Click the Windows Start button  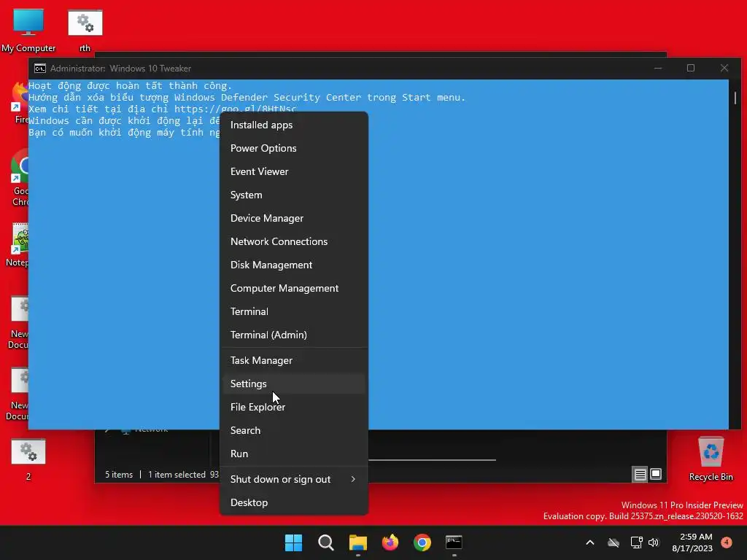[293, 542]
